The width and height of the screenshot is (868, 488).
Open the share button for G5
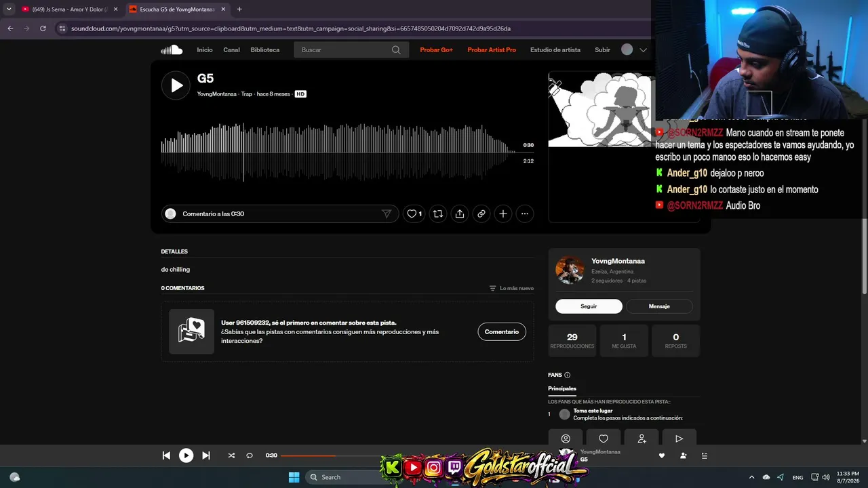pyautogui.click(x=460, y=213)
